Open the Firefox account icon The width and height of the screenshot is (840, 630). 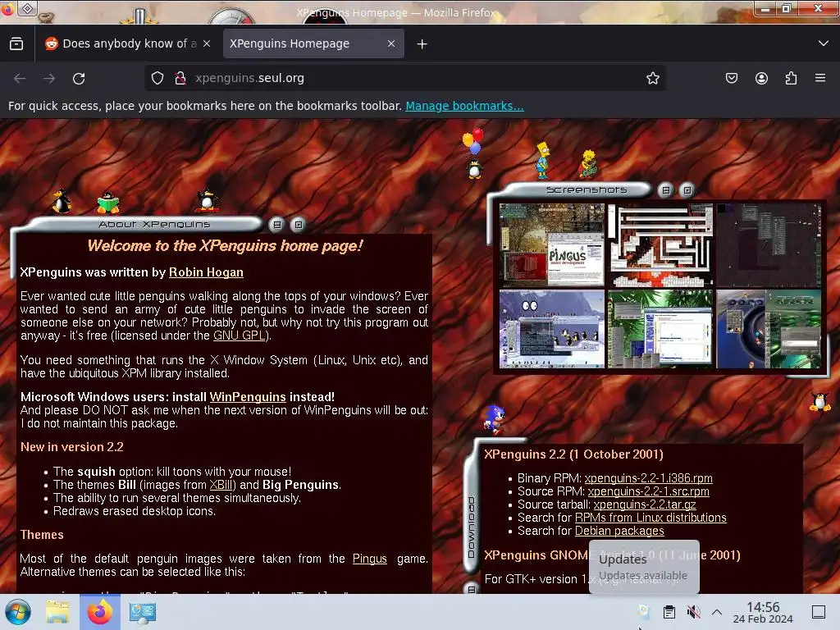pyautogui.click(x=761, y=78)
